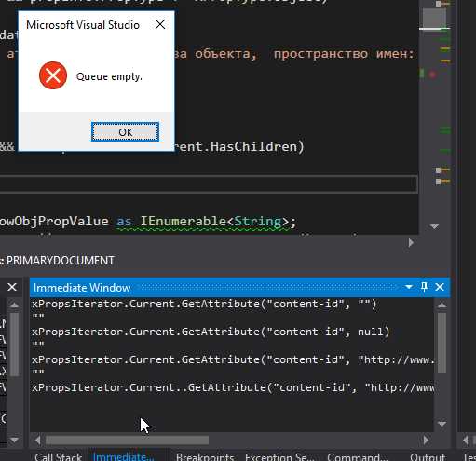
Task: Pin the Immediate Window panel
Action: 424,287
